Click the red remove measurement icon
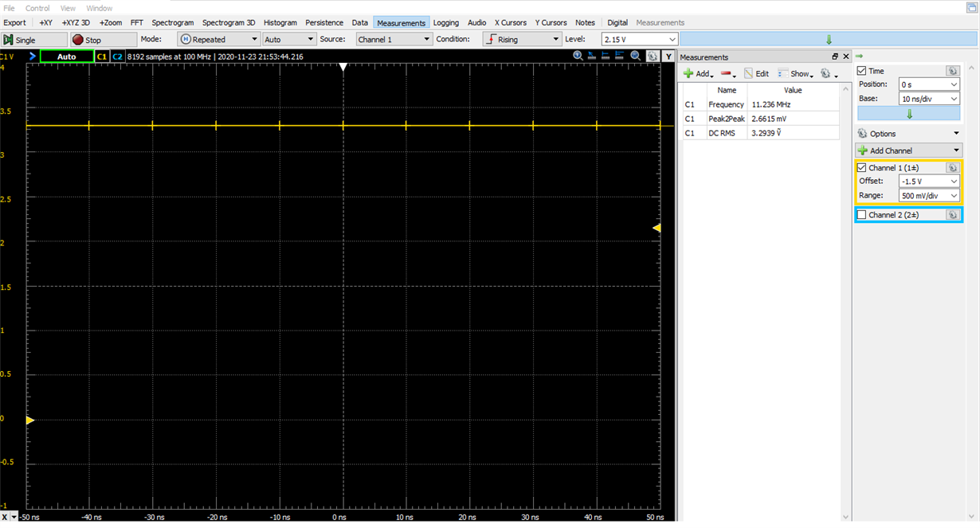Screen dimensions: 980x528 pyautogui.click(x=727, y=73)
